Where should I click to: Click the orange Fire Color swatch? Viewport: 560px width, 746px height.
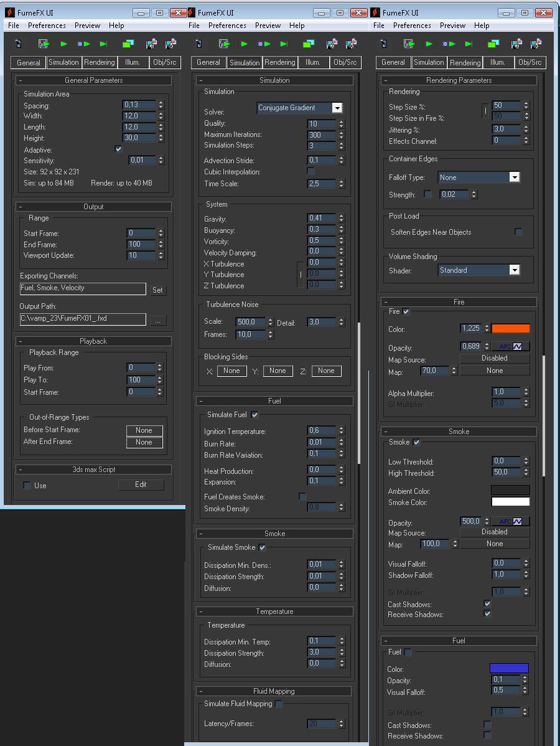pyautogui.click(x=511, y=328)
